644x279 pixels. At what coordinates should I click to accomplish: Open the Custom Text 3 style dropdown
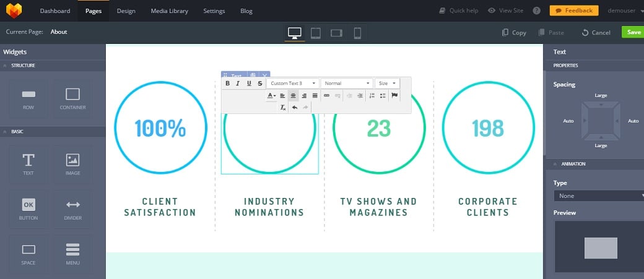[x=293, y=84]
